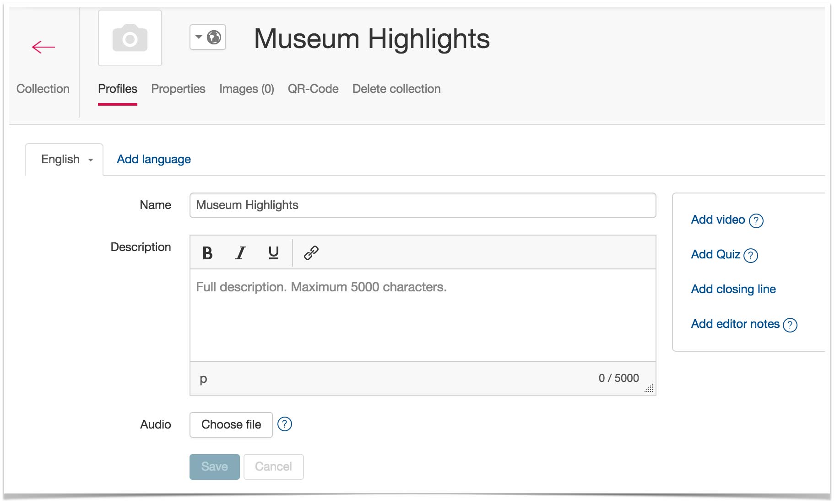Viewport: 835px width, 504px height.
Task: Open the globe visibility dropdown
Action: (208, 37)
